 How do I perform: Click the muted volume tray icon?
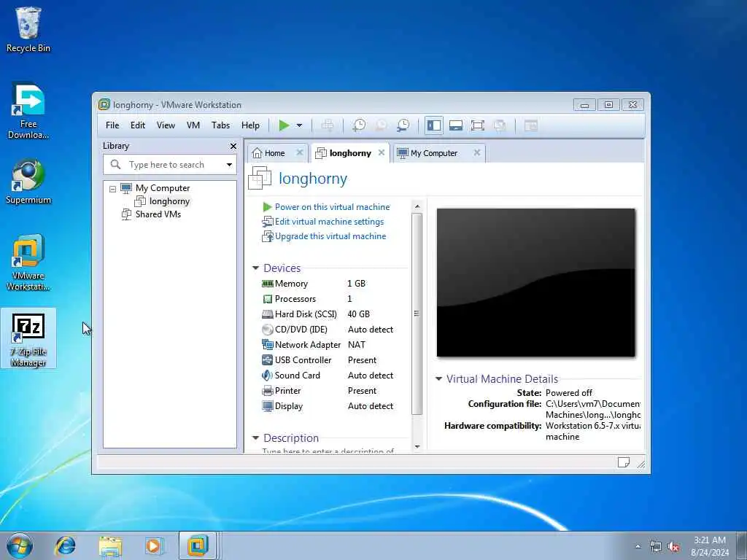(673, 547)
